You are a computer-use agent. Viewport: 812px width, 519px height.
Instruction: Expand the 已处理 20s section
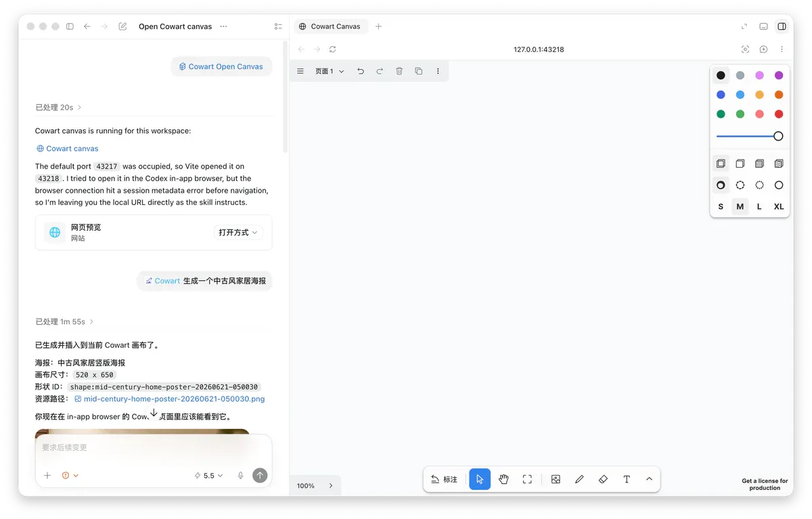click(58, 108)
